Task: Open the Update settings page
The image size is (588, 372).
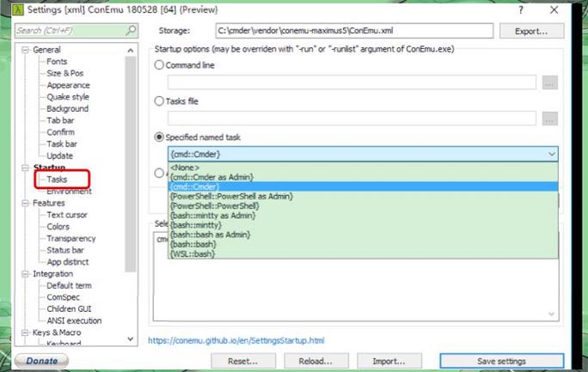Action: 59,156
